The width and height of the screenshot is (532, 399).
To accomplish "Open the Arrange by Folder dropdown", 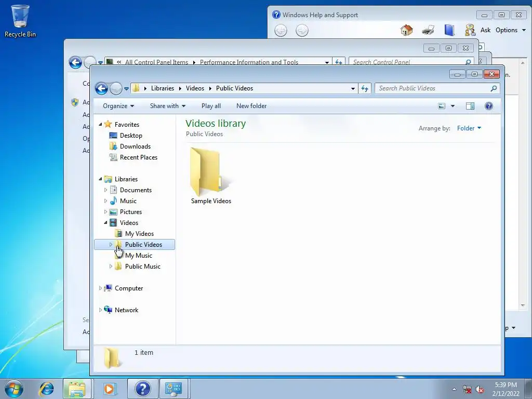I will pyautogui.click(x=469, y=128).
